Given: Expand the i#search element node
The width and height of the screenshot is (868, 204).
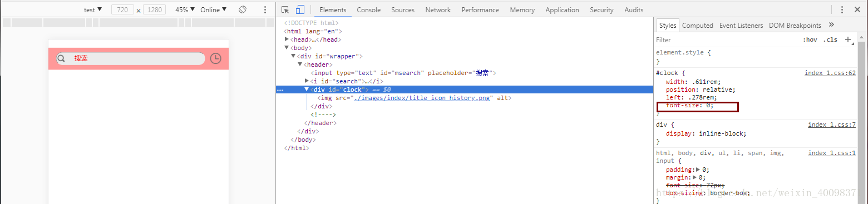Looking at the screenshot, I should pyautogui.click(x=307, y=81).
